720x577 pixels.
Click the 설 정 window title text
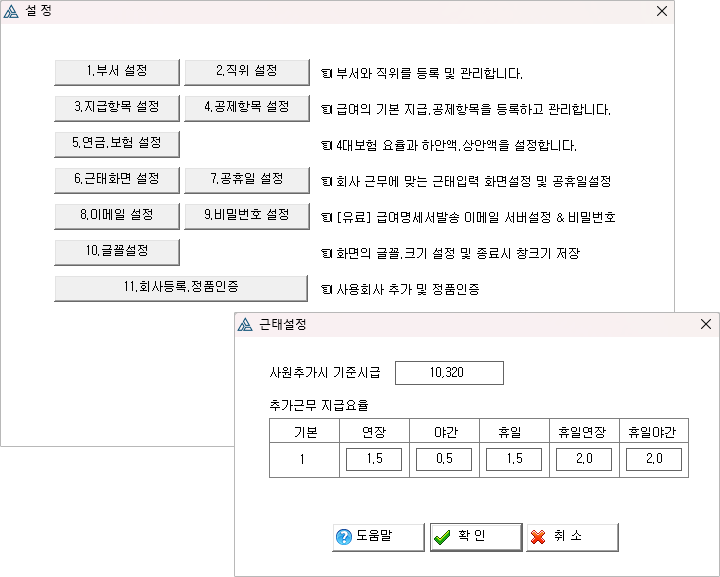[39, 11]
